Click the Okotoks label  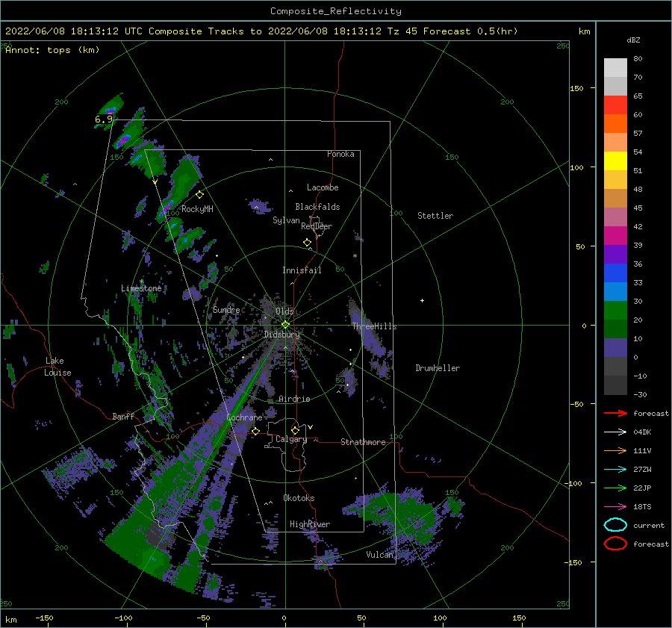point(299,497)
